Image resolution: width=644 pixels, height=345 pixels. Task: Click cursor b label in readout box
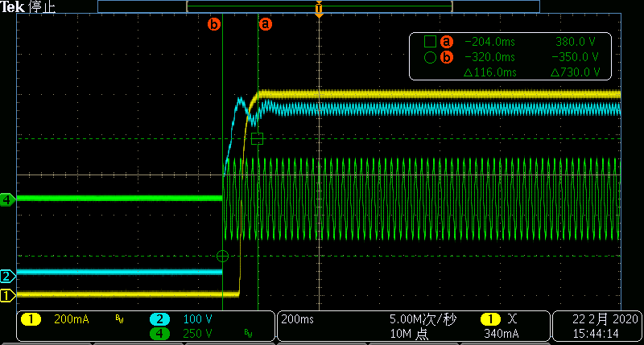tap(447, 57)
